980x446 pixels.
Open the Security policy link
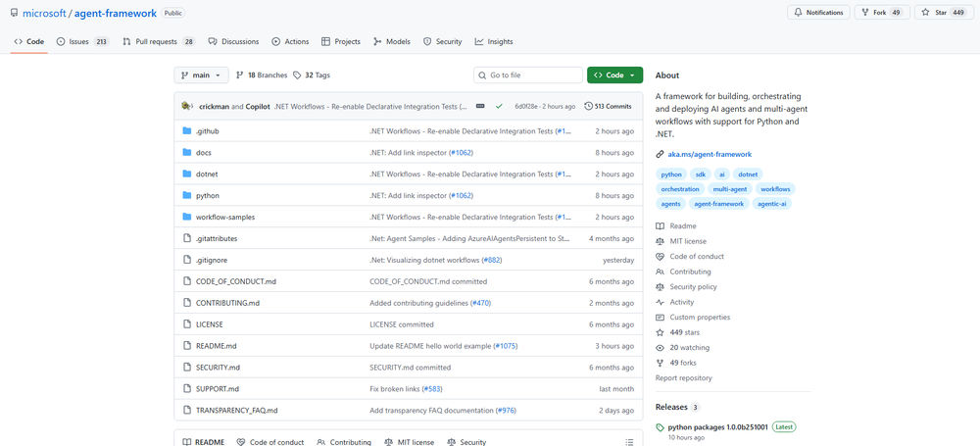[x=693, y=286]
